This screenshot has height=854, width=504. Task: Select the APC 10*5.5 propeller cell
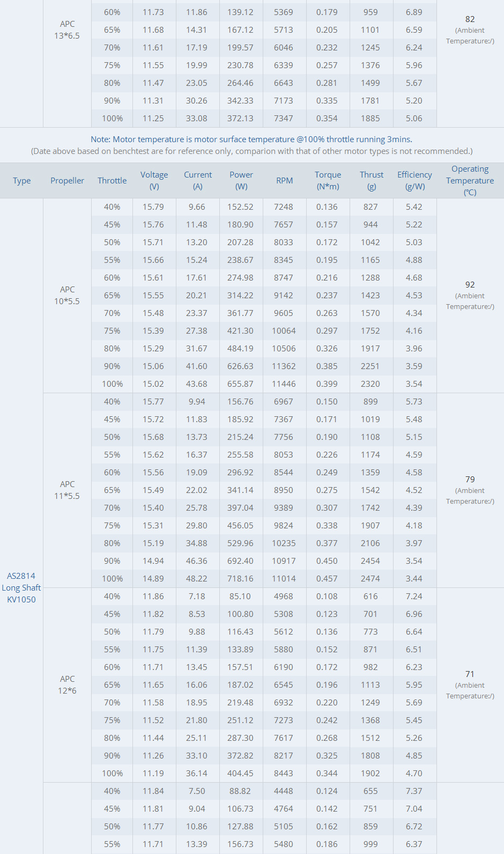[x=67, y=296]
